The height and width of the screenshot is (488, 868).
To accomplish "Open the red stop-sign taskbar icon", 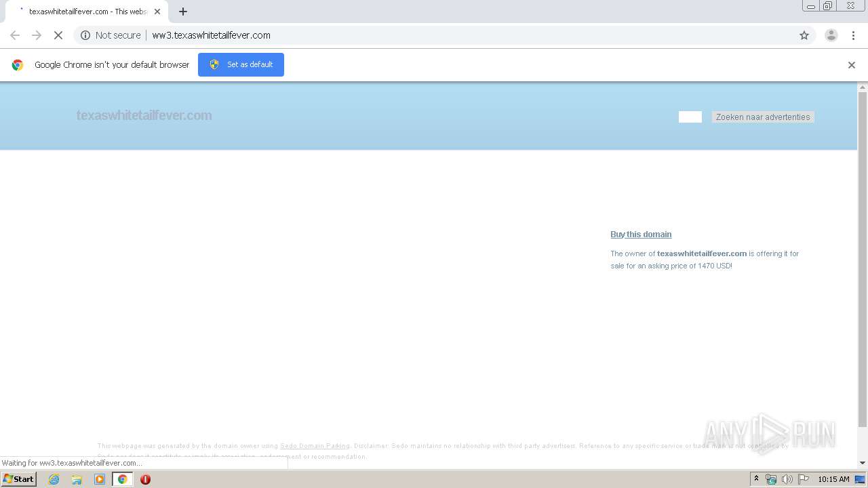I will [145, 479].
